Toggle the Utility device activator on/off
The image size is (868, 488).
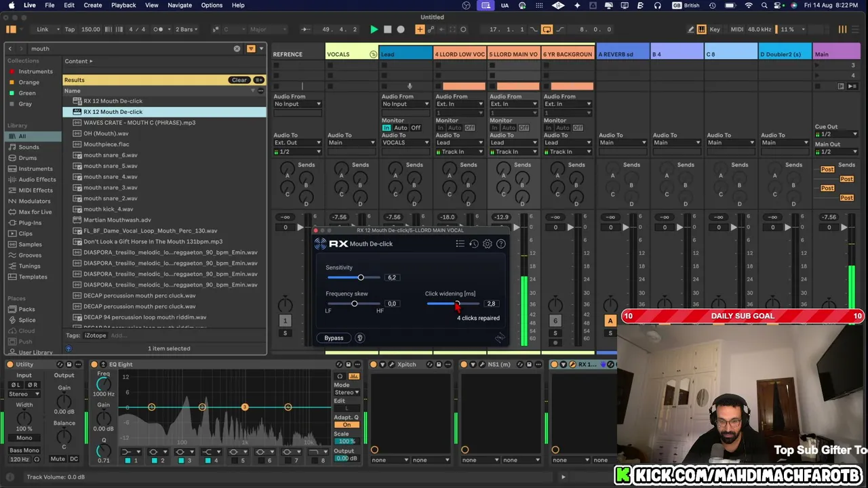[9, 365]
